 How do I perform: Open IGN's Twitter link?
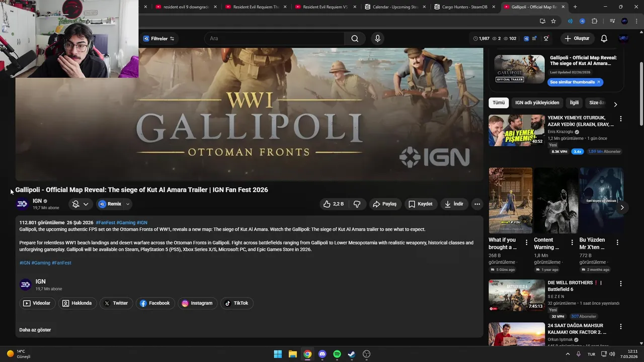tap(116, 303)
